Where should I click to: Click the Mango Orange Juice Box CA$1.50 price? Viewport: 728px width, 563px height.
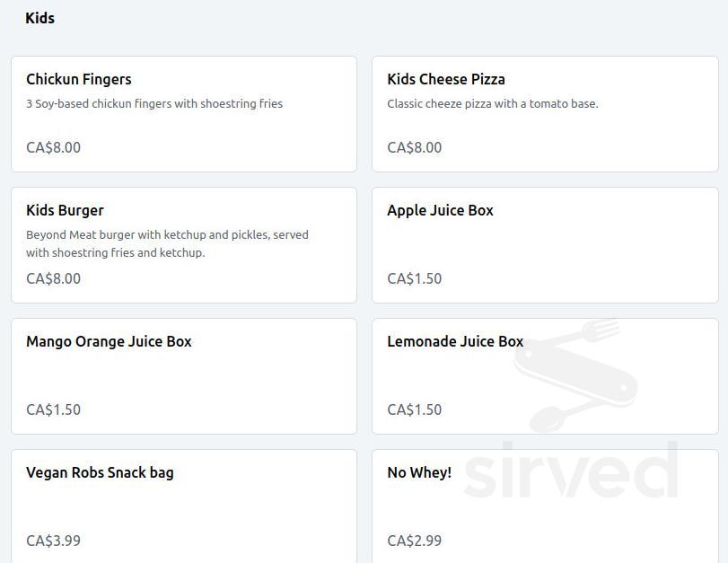click(53, 409)
